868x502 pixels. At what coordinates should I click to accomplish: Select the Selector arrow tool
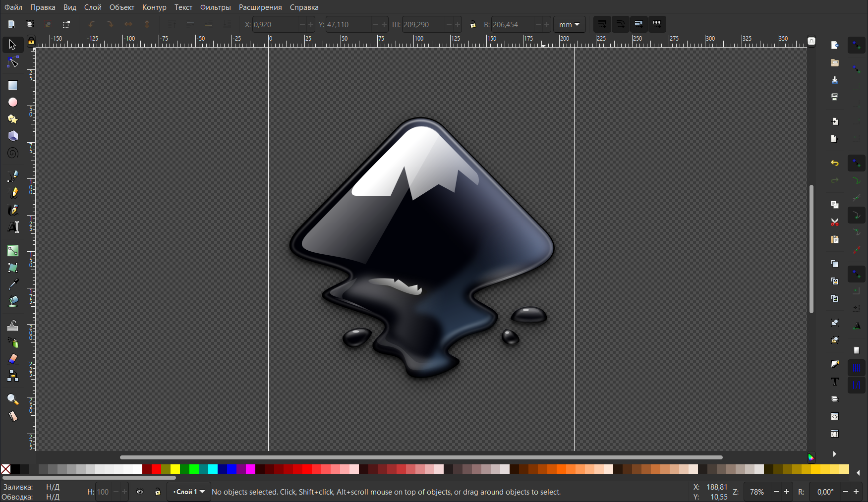click(x=13, y=45)
